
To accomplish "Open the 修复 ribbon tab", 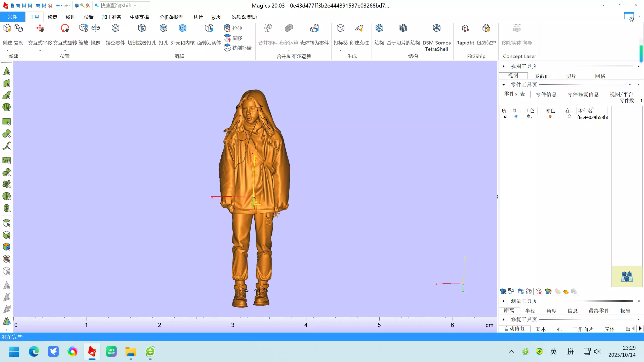I will pyautogui.click(x=52, y=17).
